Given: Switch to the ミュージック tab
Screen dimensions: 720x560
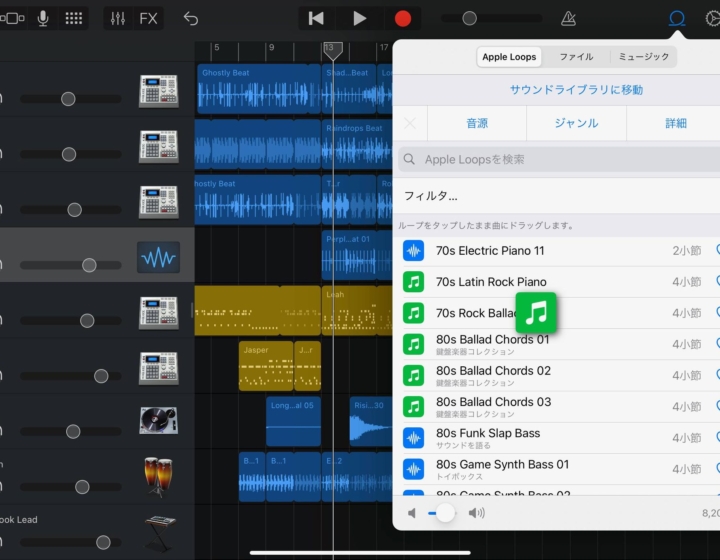Looking at the screenshot, I should [643, 57].
